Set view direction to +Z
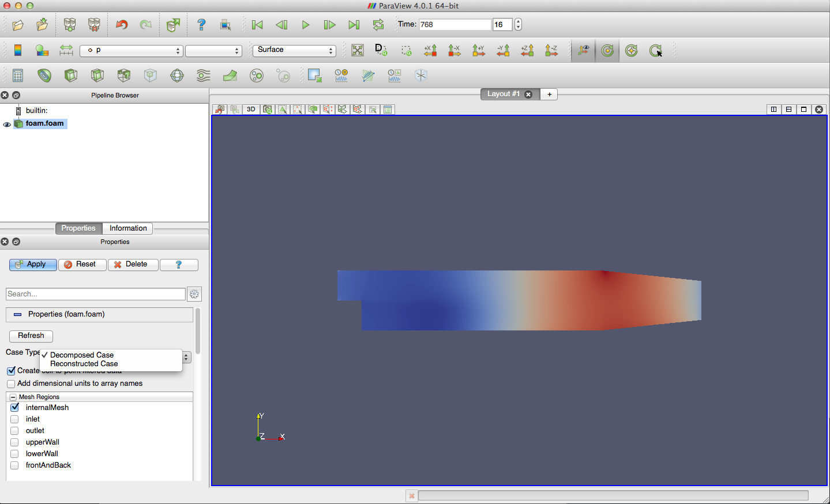The image size is (830, 504). (x=527, y=50)
